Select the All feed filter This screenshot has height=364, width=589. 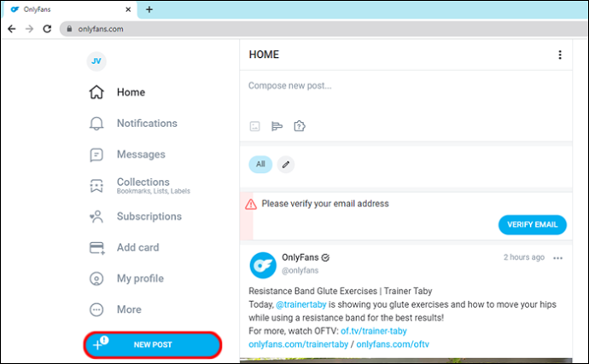(x=260, y=165)
